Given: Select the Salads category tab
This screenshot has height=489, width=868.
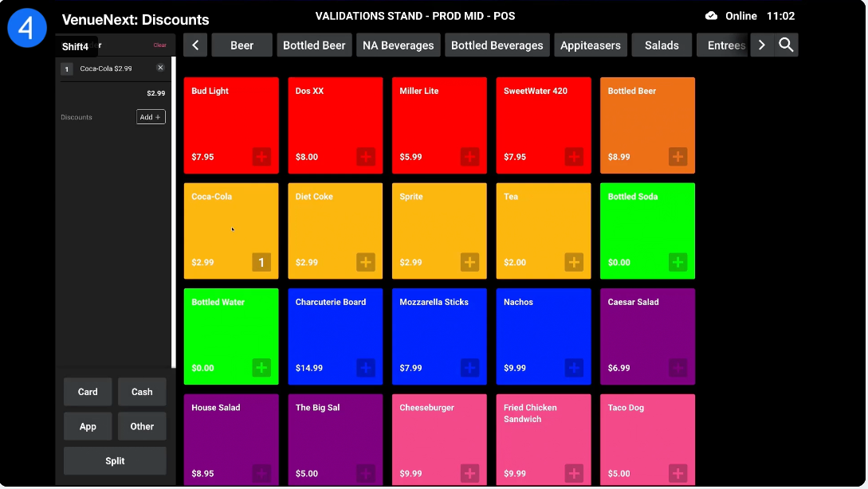Looking at the screenshot, I should [662, 45].
